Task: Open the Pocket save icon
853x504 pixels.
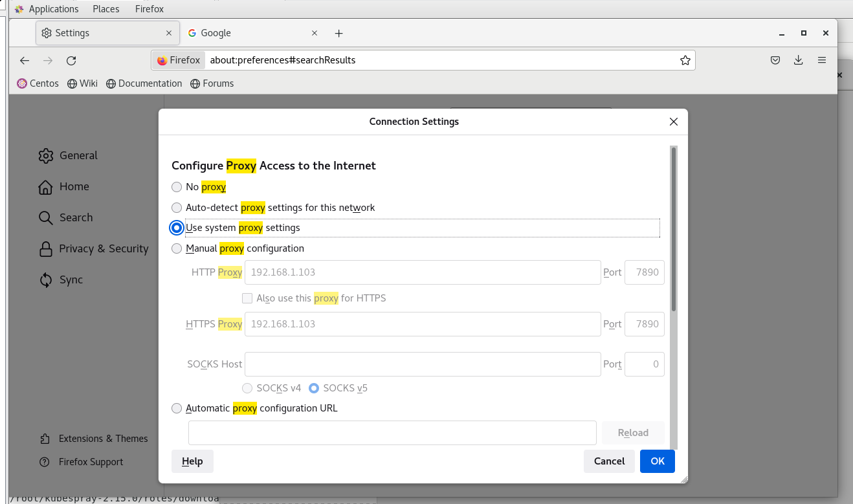Action: pyautogui.click(x=775, y=60)
